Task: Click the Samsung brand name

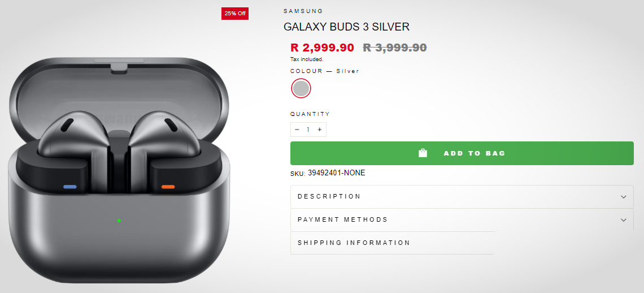Action: point(303,11)
